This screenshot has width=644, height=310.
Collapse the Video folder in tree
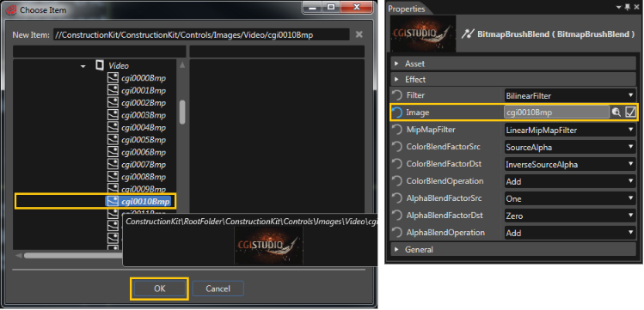coord(83,66)
